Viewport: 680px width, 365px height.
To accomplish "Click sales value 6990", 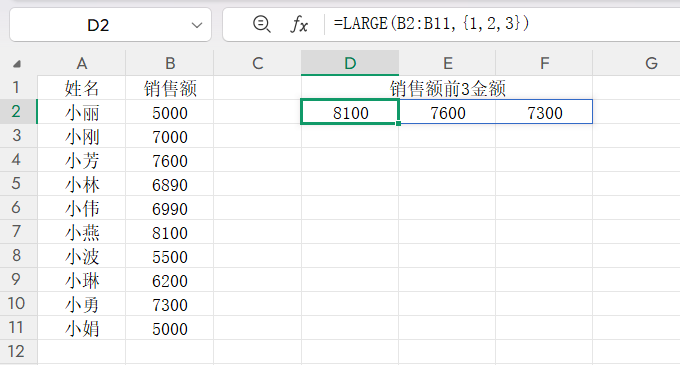I will tap(170, 208).
